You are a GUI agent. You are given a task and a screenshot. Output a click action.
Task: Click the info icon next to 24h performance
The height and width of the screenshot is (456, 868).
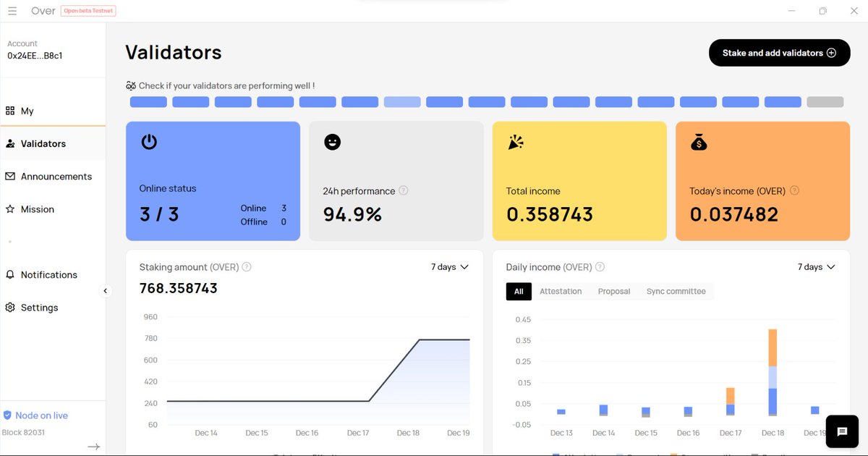(x=404, y=191)
